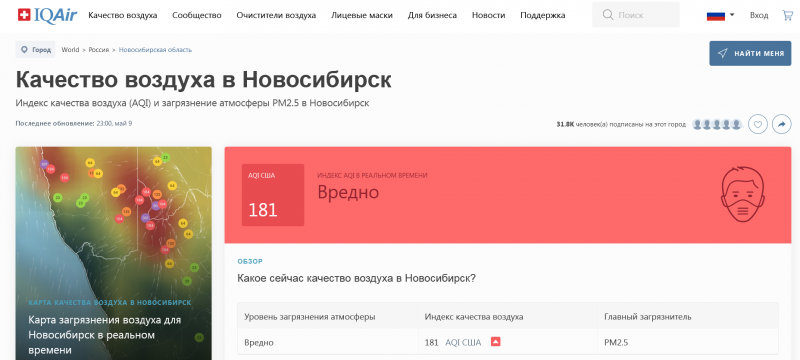Click the heart favorite icon
This screenshot has height=360, width=800.
pos(758,124)
